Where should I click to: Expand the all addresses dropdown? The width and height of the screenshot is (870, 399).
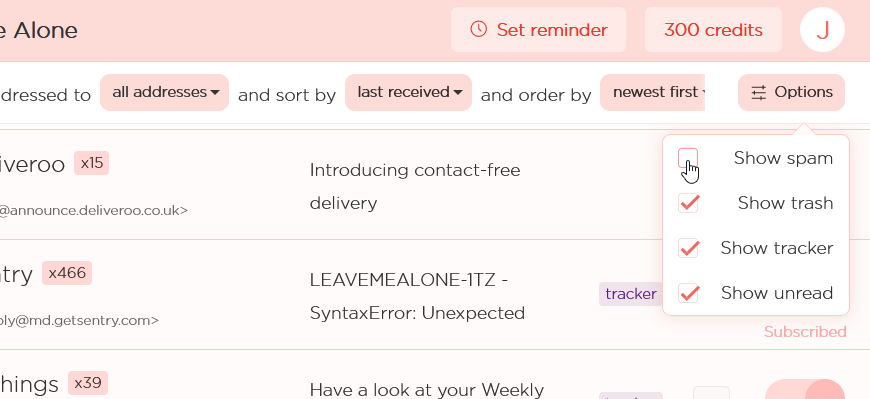(x=165, y=92)
